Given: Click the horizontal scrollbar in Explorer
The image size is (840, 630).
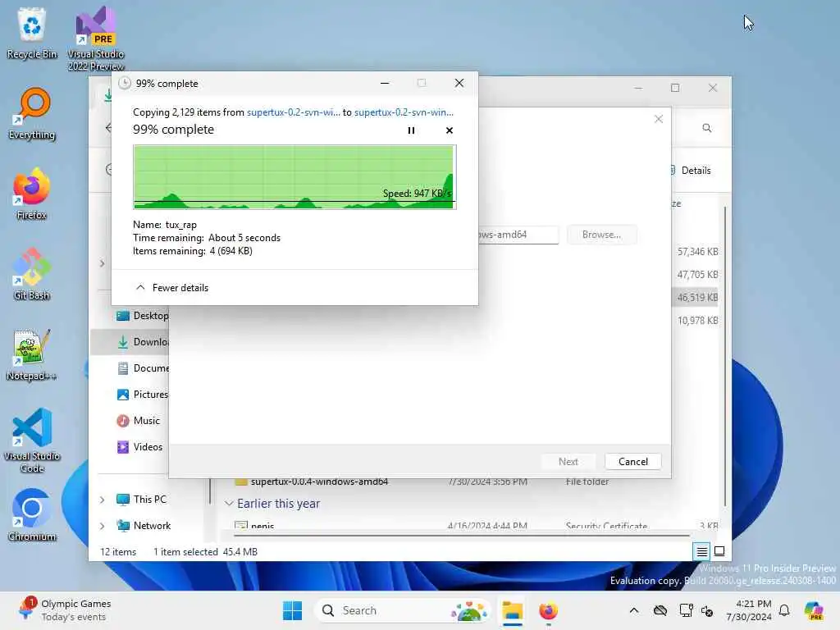Looking at the screenshot, I should [x=461, y=535].
